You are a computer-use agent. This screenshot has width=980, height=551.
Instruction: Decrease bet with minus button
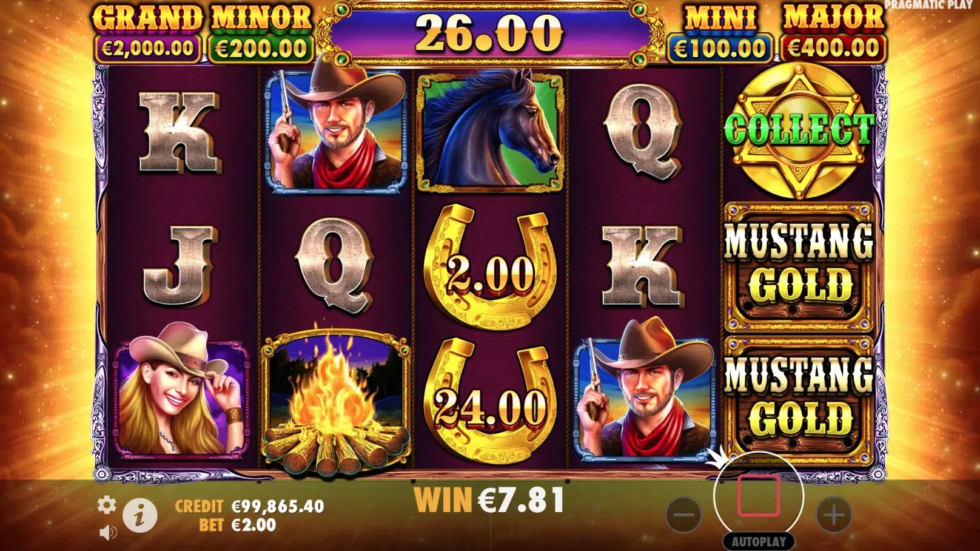point(683,515)
